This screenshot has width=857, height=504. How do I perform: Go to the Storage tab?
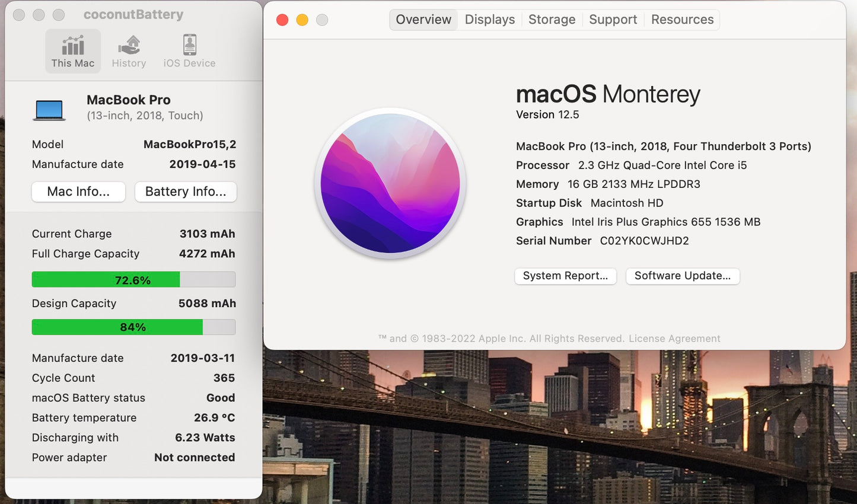pos(552,20)
